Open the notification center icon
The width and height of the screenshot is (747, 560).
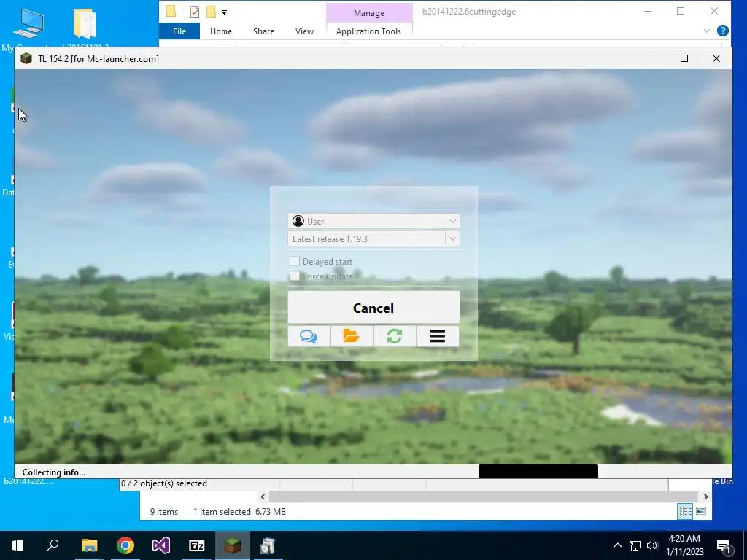click(x=724, y=546)
